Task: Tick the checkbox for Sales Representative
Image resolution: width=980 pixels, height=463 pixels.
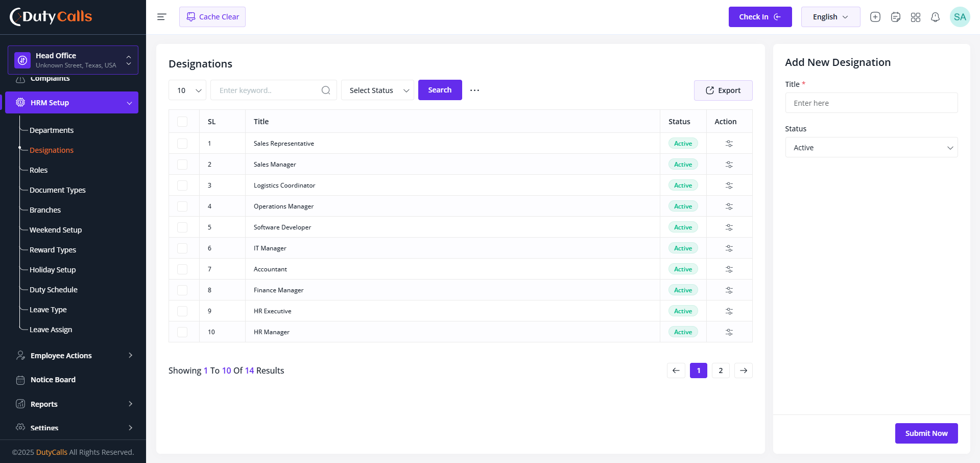Action: click(x=182, y=144)
